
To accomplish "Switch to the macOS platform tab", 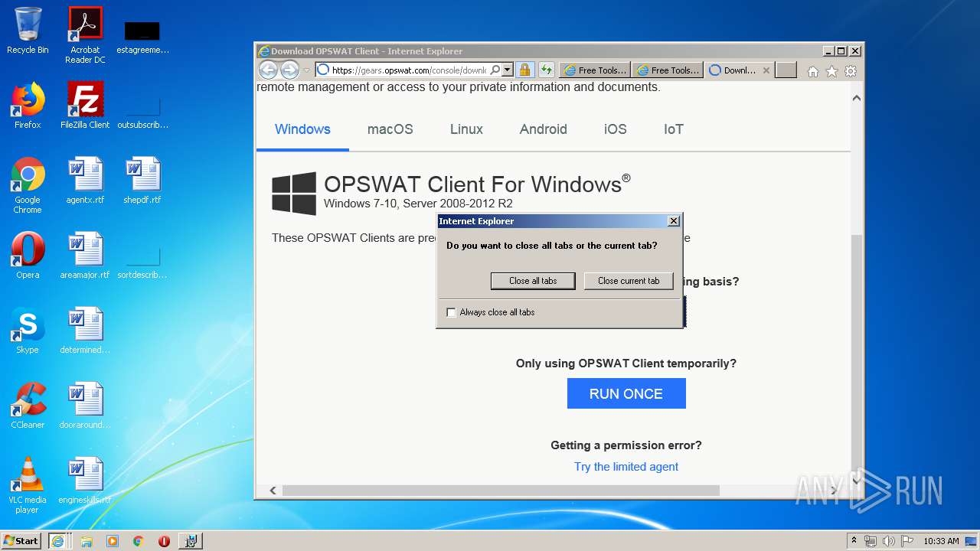I will (390, 129).
